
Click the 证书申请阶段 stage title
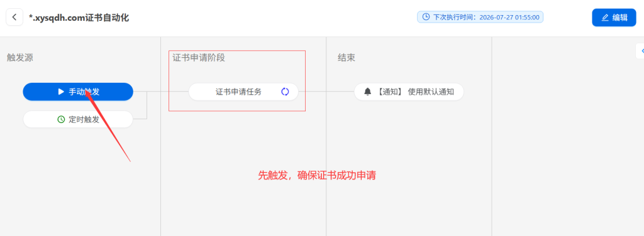[x=199, y=58]
